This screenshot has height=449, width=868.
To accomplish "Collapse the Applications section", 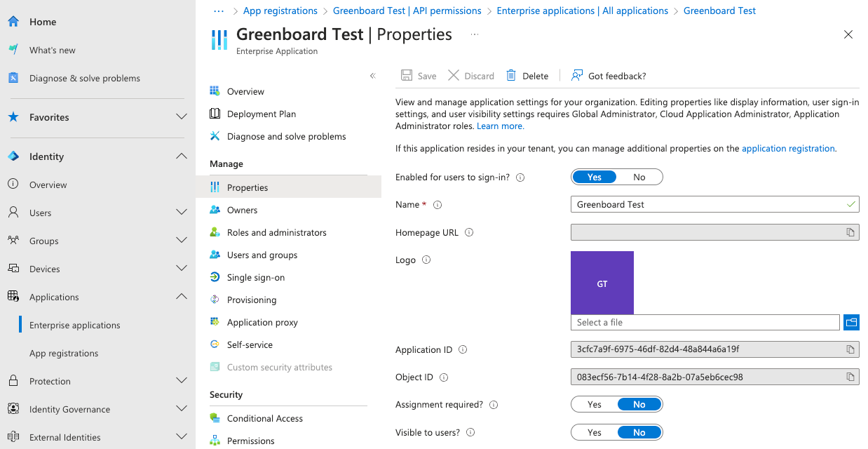I will point(181,297).
